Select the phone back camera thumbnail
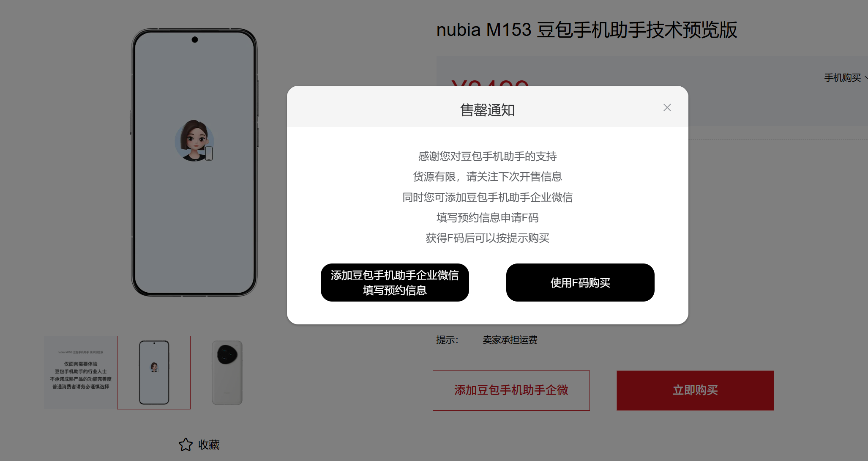The image size is (868, 461). [x=227, y=373]
